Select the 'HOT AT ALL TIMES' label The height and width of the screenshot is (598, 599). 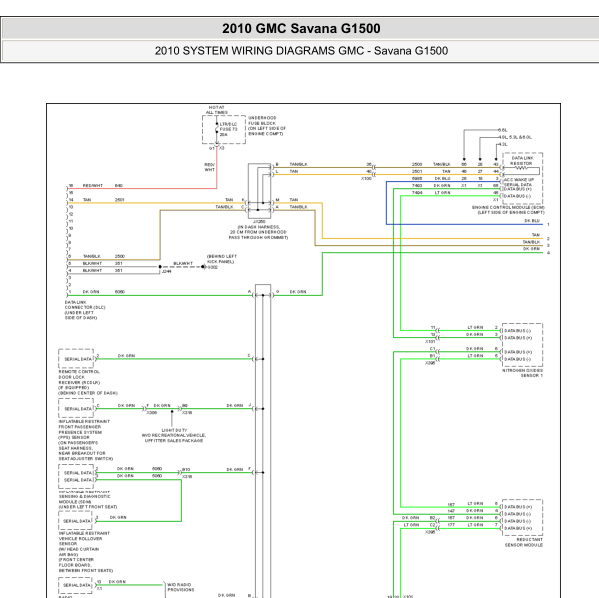(x=217, y=110)
